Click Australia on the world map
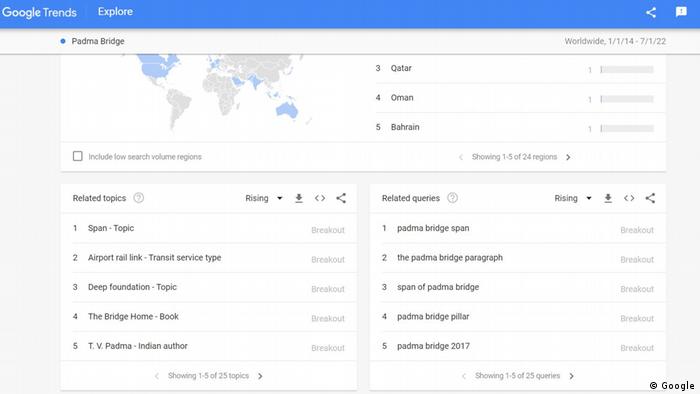The image size is (700, 394). (287, 109)
